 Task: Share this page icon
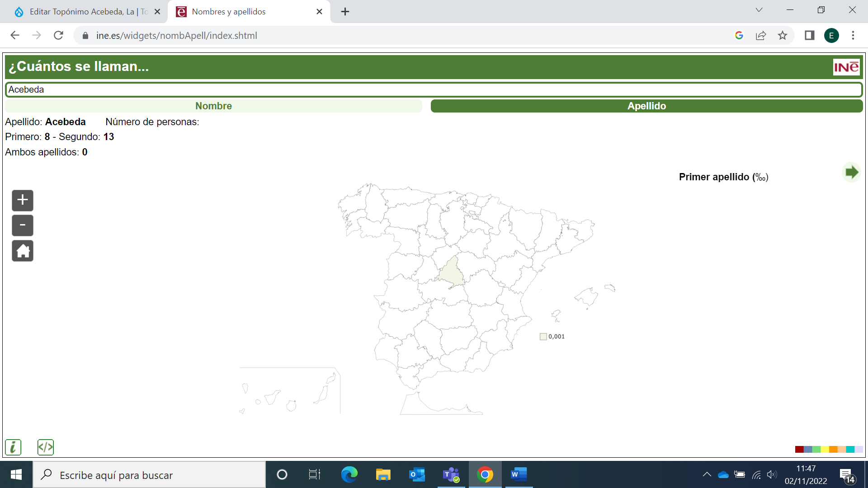tap(761, 36)
